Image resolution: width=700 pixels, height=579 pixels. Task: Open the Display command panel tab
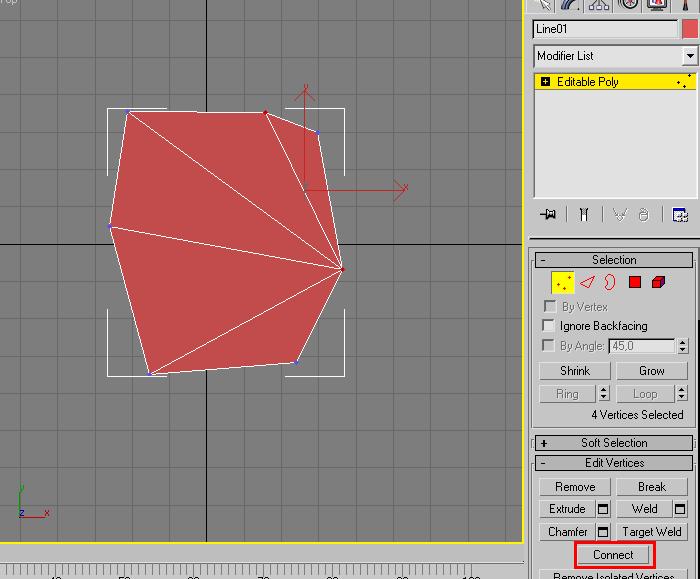(657, 5)
